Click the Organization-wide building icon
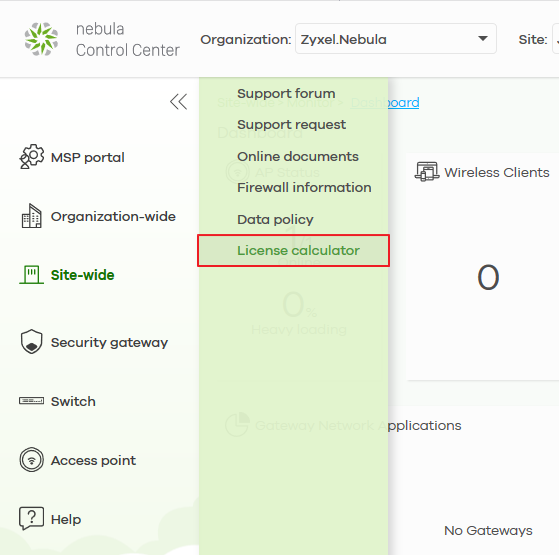Image resolution: width=559 pixels, height=555 pixels. tap(32, 216)
